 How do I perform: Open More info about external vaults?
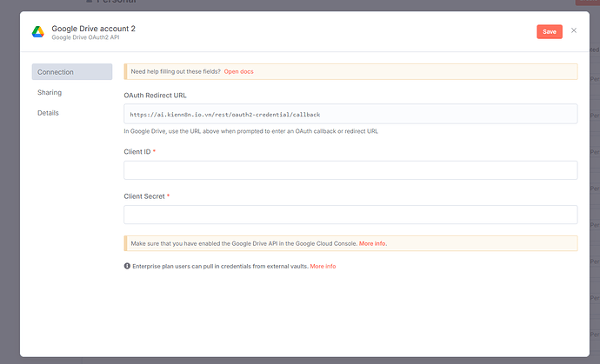coord(323,266)
